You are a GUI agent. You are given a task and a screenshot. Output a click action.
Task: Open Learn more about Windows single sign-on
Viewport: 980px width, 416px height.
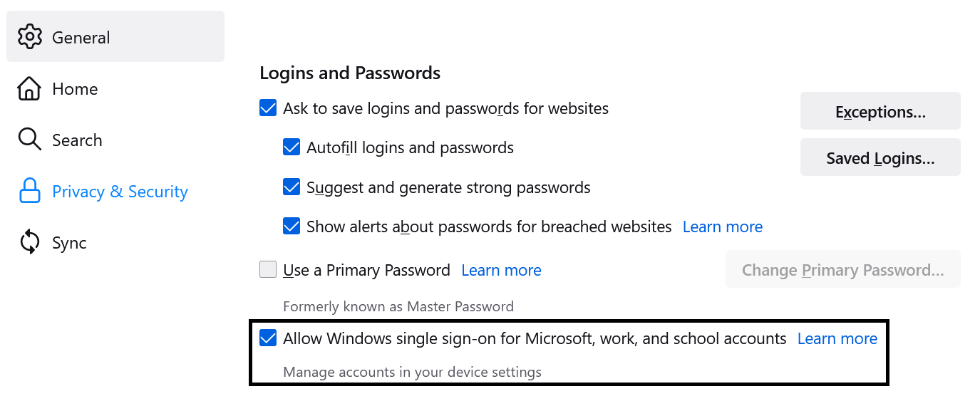pos(837,338)
